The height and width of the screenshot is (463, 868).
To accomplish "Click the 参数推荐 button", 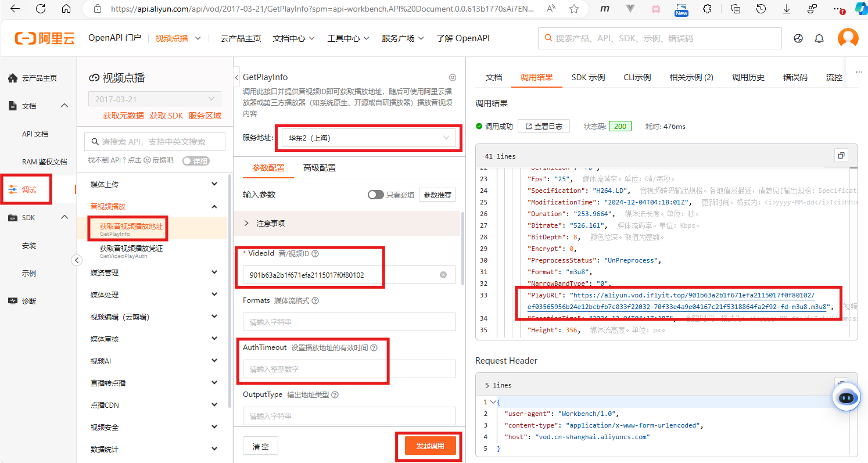I will click(437, 195).
